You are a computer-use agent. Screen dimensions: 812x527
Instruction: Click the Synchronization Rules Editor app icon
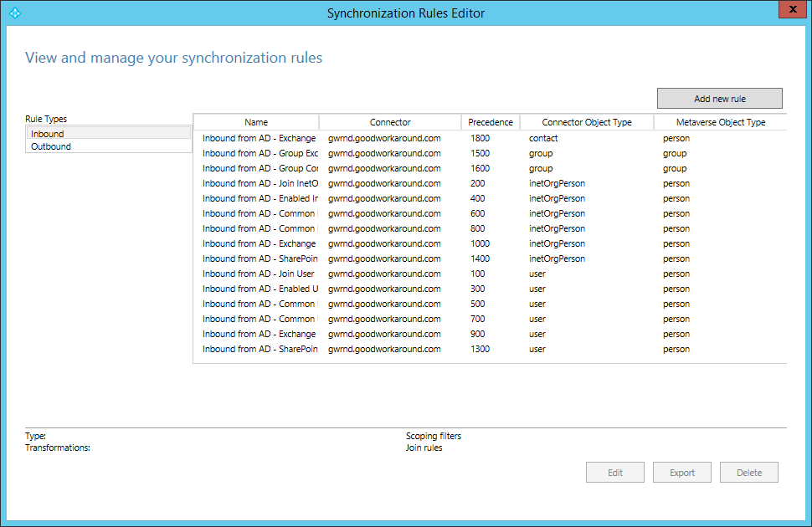[13, 13]
